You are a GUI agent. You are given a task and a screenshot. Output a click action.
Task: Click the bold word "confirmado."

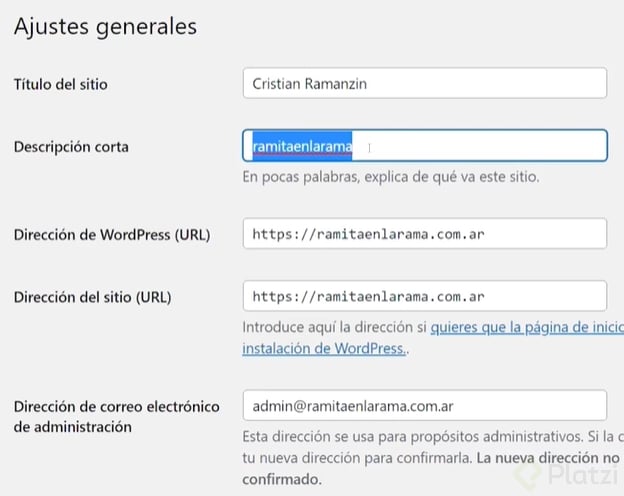[x=282, y=480]
